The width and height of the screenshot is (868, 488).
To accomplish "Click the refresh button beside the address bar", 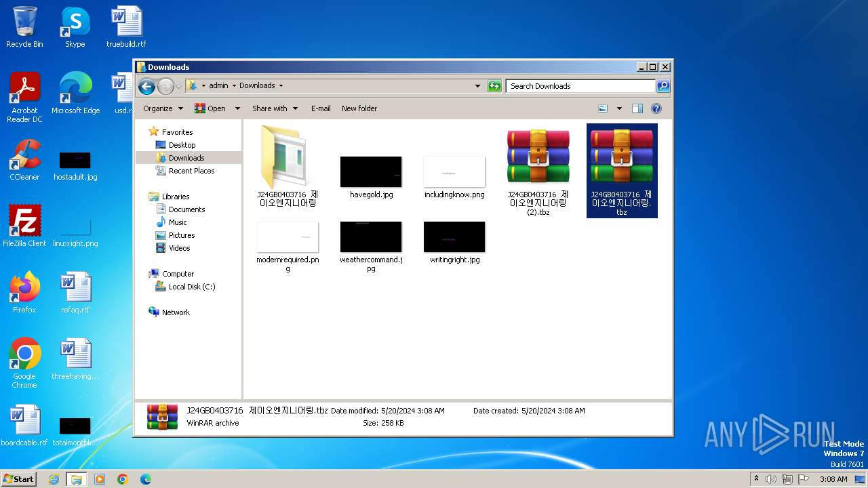I will point(494,86).
